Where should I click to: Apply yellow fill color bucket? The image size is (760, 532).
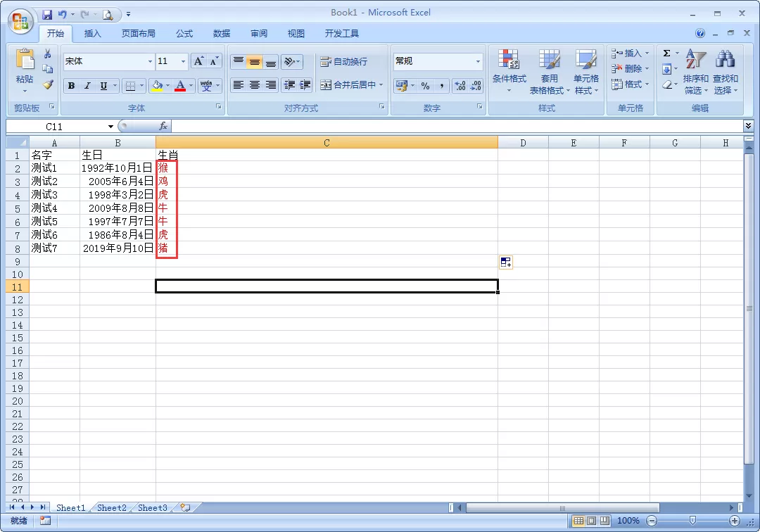click(x=157, y=86)
